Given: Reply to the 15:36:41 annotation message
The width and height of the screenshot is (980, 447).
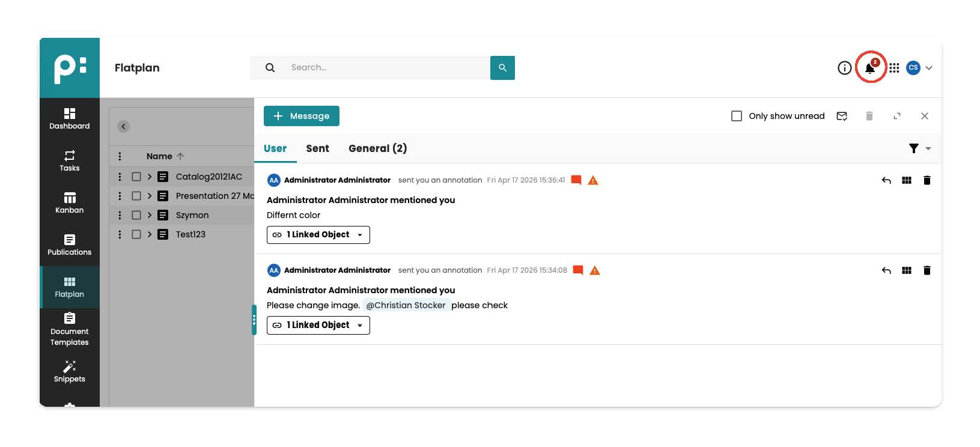Looking at the screenshot, I should [x=886, y=180].
